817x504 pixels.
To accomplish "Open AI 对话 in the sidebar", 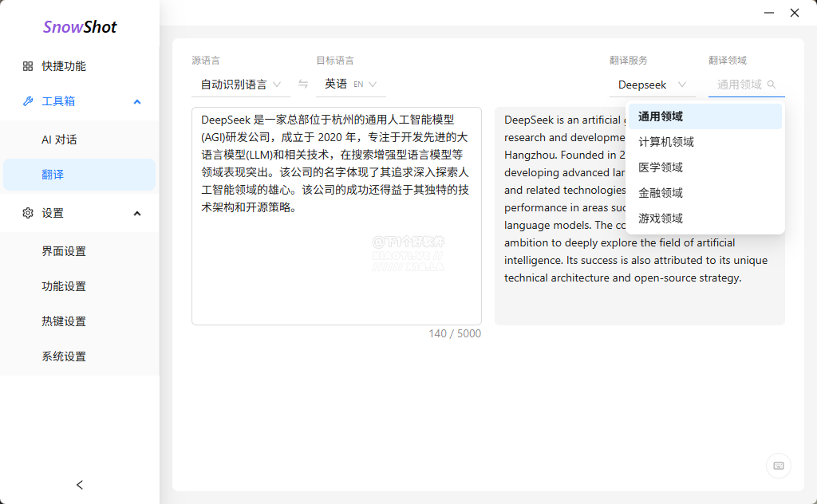I will pyautogui.click(x=80, y=140).
